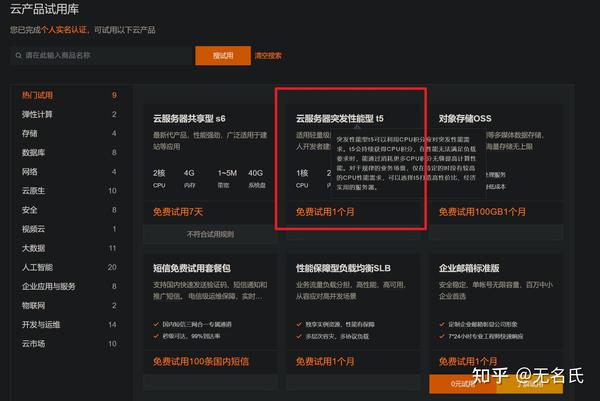The height and width of the screenshot is (401, 600).
Task: Choose the 视频云 category
Action: [x=33, y=229]
